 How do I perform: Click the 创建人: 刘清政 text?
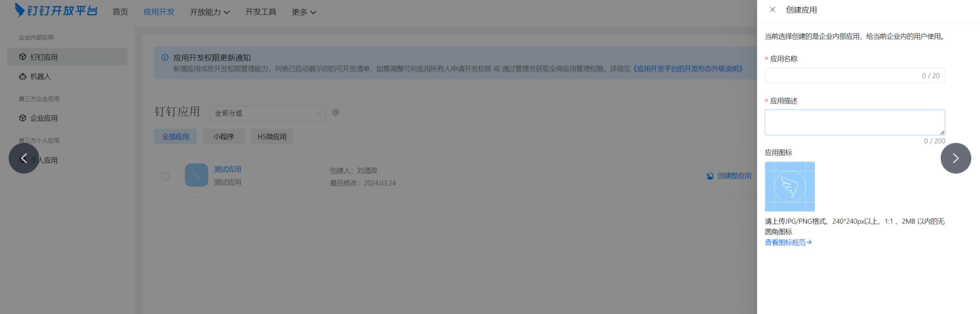pos(354,171)
